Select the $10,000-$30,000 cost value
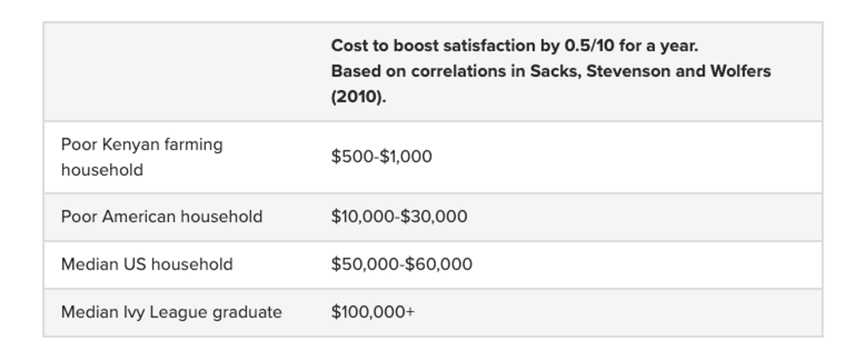 click(x=399, y=217)
